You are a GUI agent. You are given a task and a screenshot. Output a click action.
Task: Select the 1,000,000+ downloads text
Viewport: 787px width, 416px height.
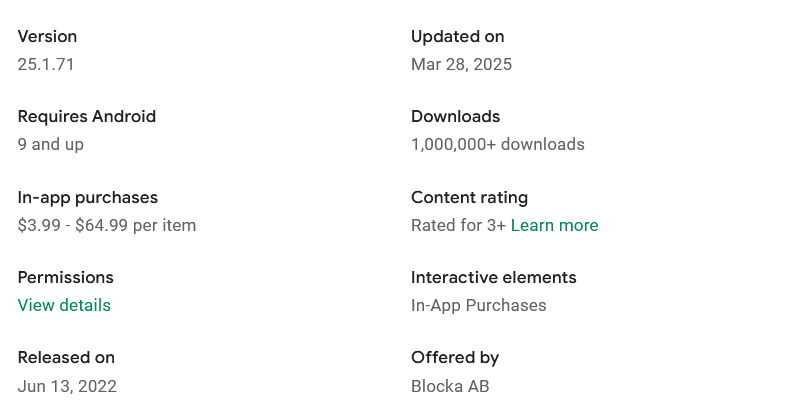point(497,144)
